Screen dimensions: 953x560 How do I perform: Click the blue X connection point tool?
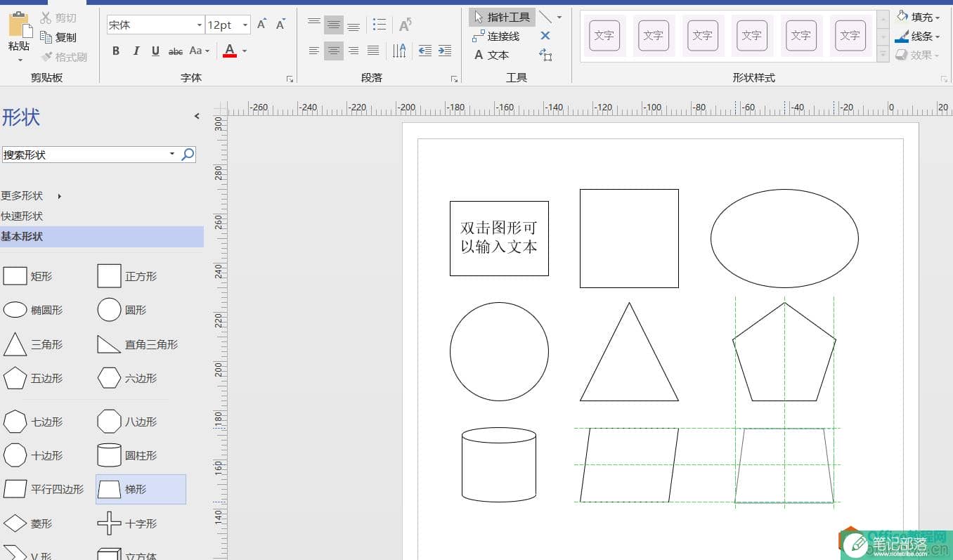545,36
